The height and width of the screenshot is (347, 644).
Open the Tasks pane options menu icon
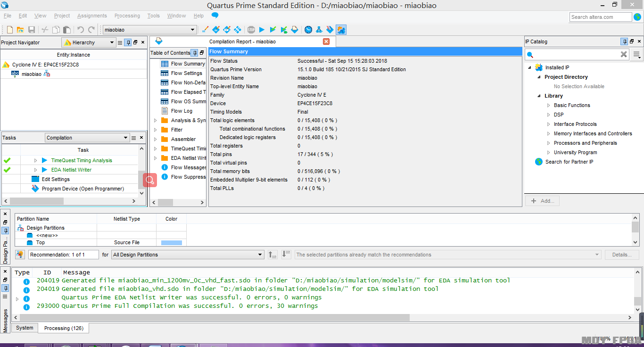point(134,138)
